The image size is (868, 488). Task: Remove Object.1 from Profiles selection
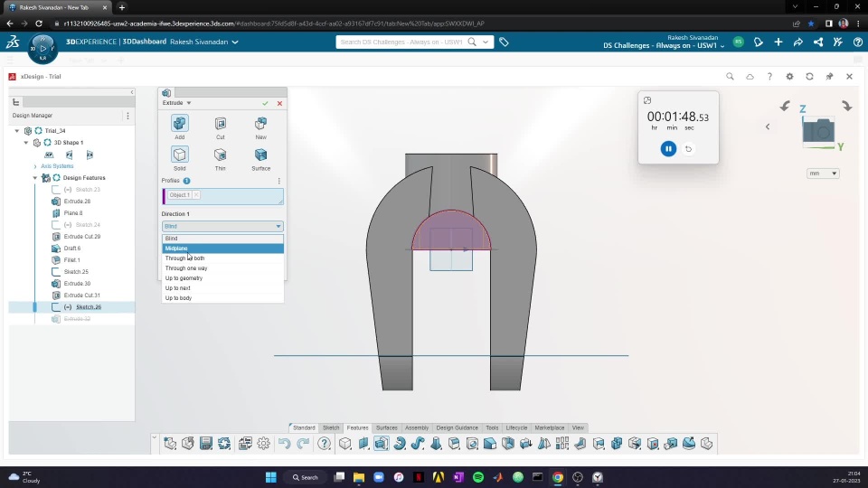(x=196, y=195)
